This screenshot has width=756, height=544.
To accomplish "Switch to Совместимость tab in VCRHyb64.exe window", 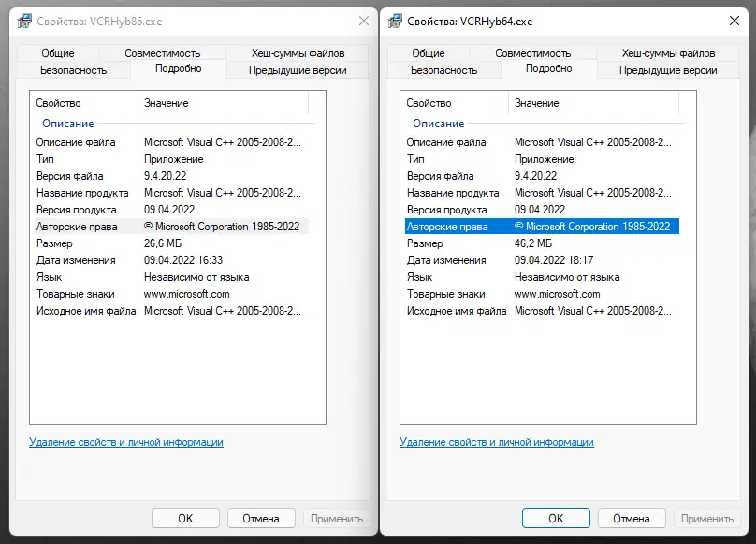I will (x=532, y=53).
